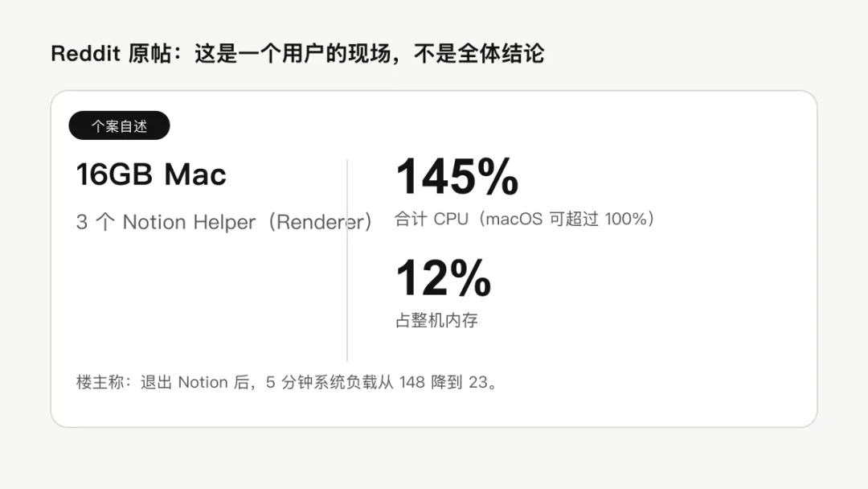
Task: Click the vertical divider line in card
Action: tap(347, 261)
